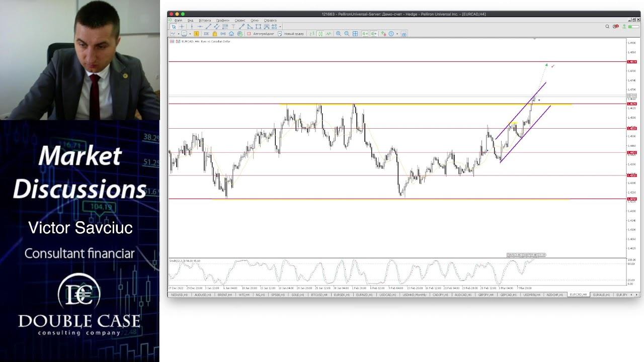Open the Файл menu

pyautogui.click(x=178, y=20)
